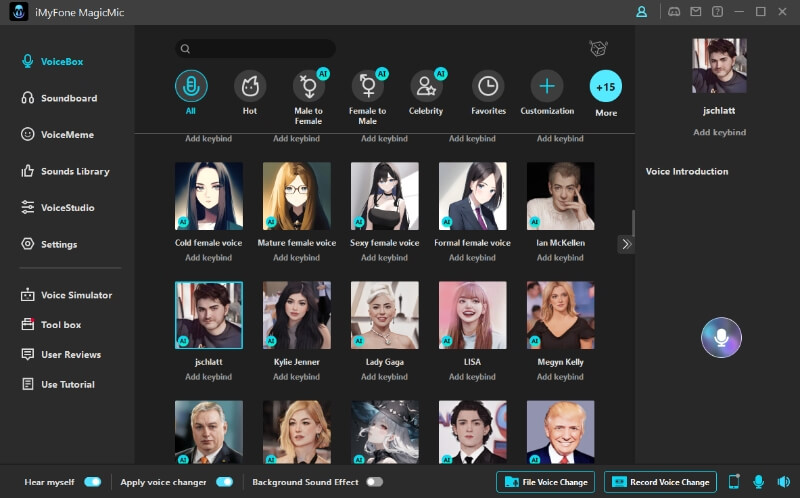Viewport: 800px width, 498px height.
Task: Toggle the speaker volume icon in bottom bar
Action: (783, 482)
